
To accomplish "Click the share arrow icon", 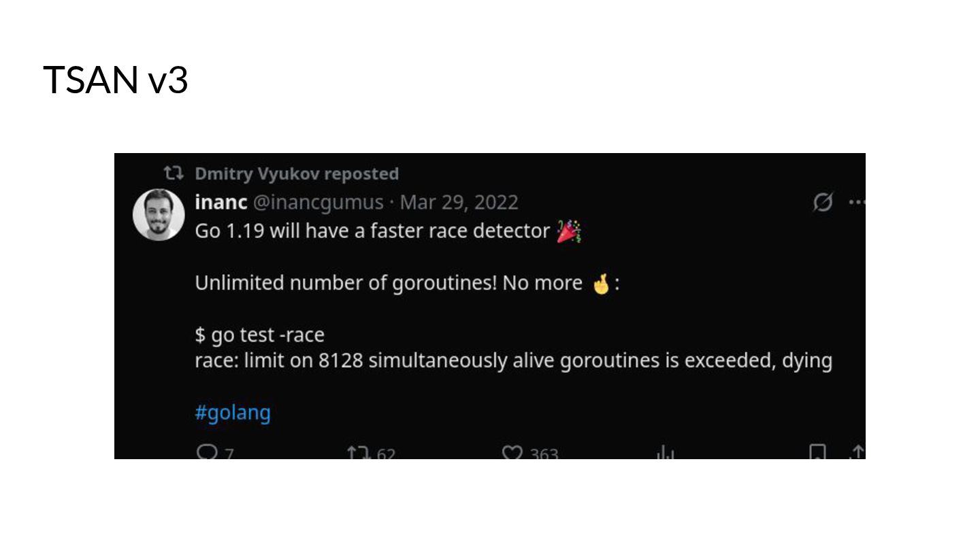I will point(857,452).
